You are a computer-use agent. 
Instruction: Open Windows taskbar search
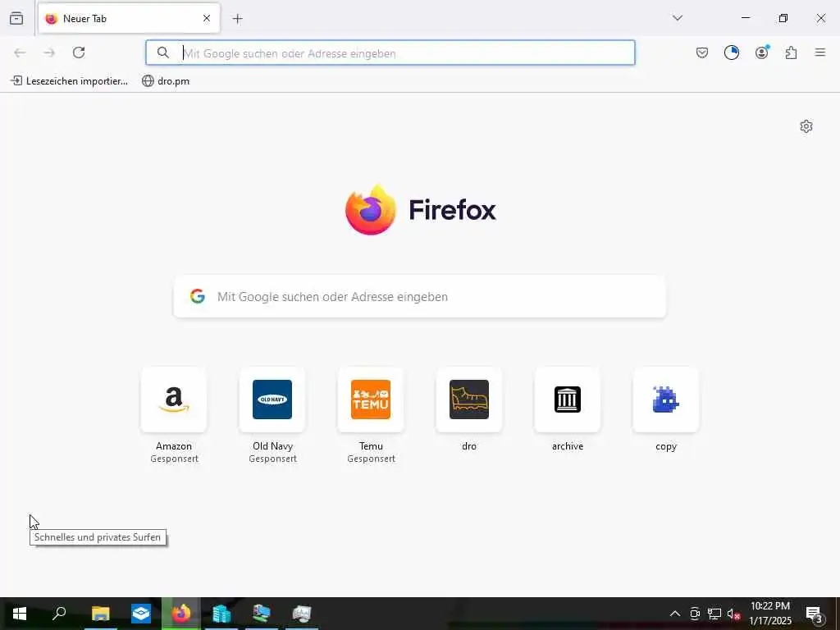pos(59,614)
